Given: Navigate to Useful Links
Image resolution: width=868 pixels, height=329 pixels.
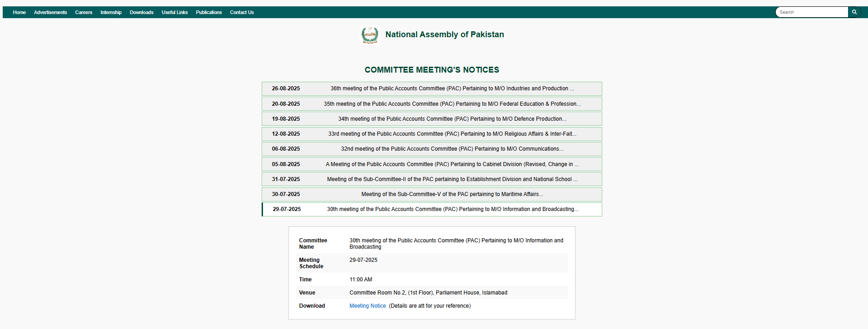Looking at the screenshot, I should (174, 12).
